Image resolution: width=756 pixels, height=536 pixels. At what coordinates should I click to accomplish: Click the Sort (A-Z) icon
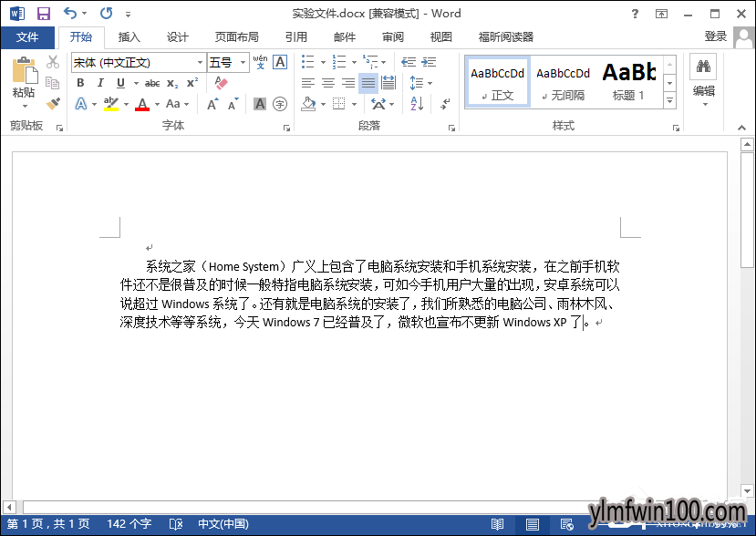[x=417, y=104]
